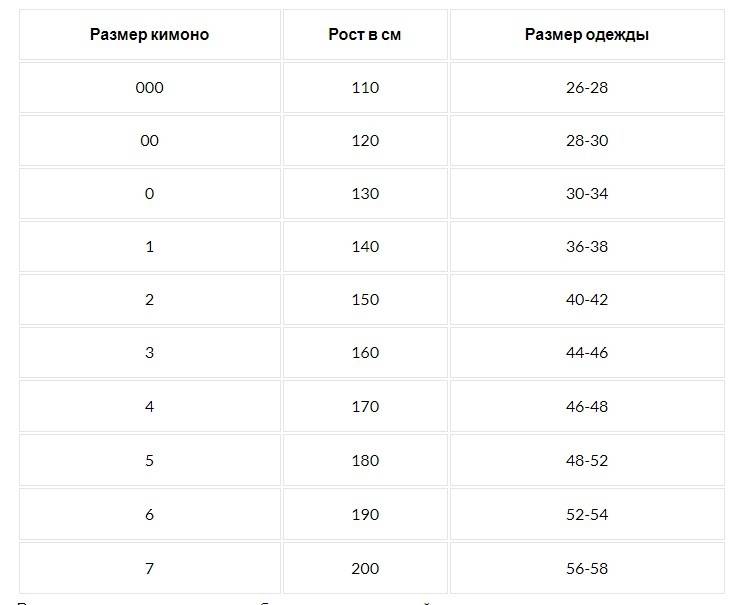Select clothing size cell "26-28"
The image size is (741, 605).
[587, 87]
